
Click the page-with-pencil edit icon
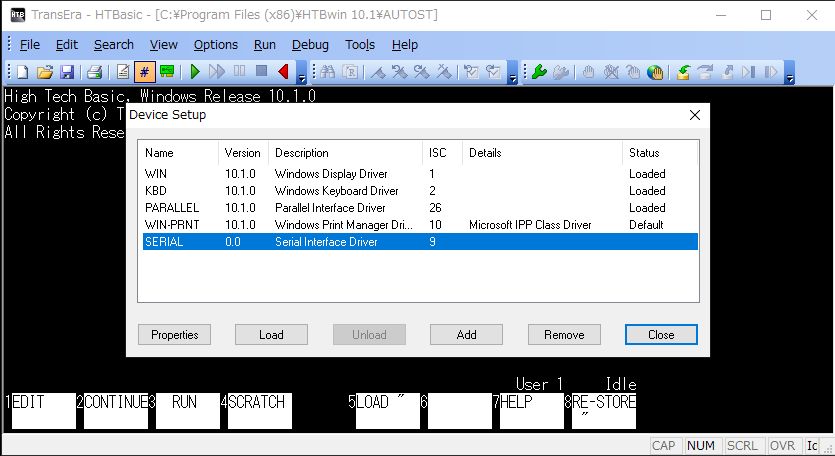(122, 71)
